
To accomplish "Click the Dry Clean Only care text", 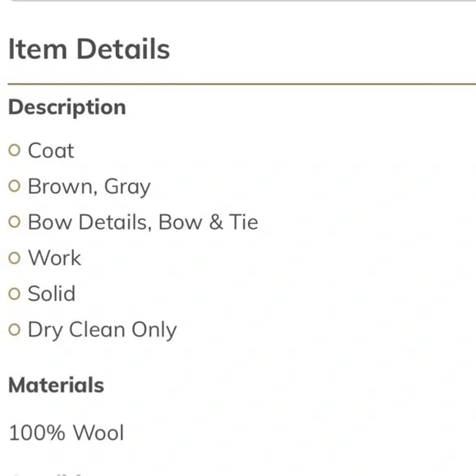I will coord(103,330).
